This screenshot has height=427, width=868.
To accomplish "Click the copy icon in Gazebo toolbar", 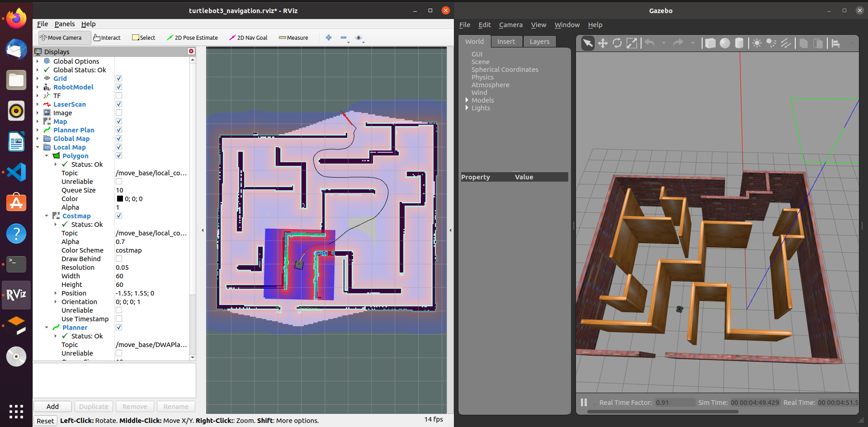I will [803, 43].
